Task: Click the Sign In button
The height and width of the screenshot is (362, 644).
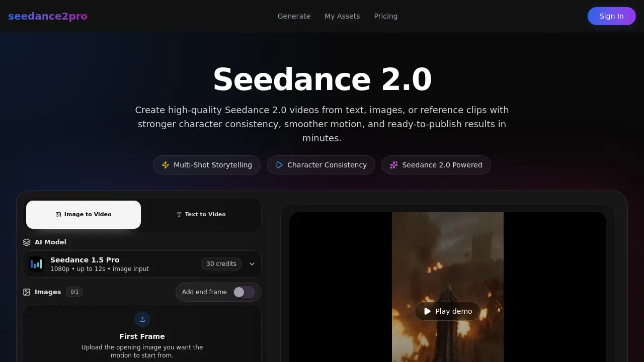Action: click(612, 16)
